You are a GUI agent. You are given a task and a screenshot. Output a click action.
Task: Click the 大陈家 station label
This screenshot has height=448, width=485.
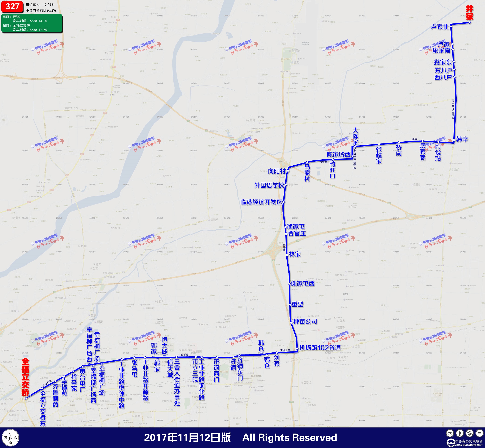[355, 136]
